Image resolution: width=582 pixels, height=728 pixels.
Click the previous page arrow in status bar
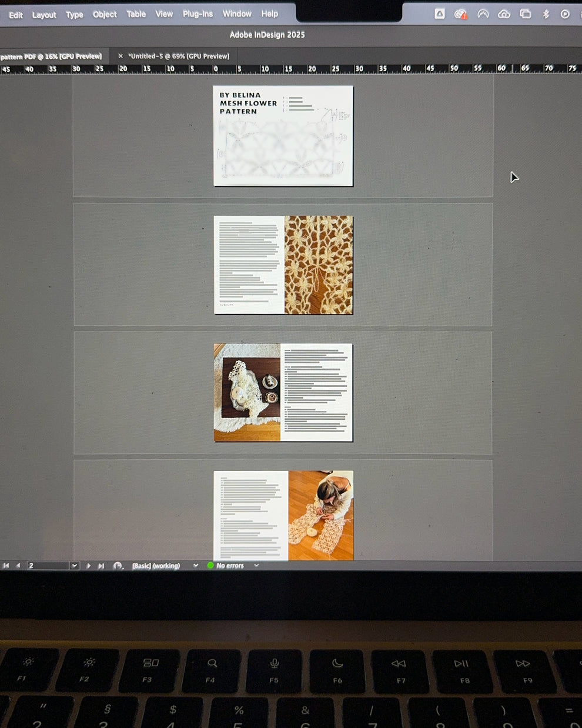pyautogui.click(x=18, y=566)
